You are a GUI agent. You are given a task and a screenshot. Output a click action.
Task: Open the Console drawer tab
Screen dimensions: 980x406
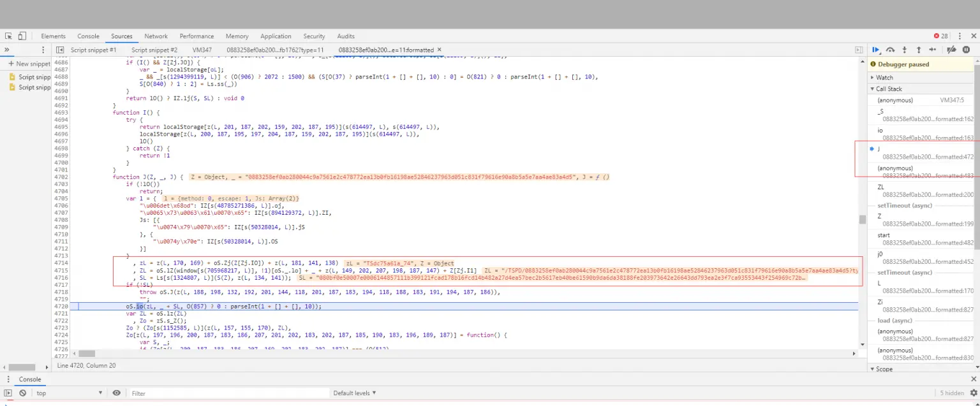[x=29, y=379]
